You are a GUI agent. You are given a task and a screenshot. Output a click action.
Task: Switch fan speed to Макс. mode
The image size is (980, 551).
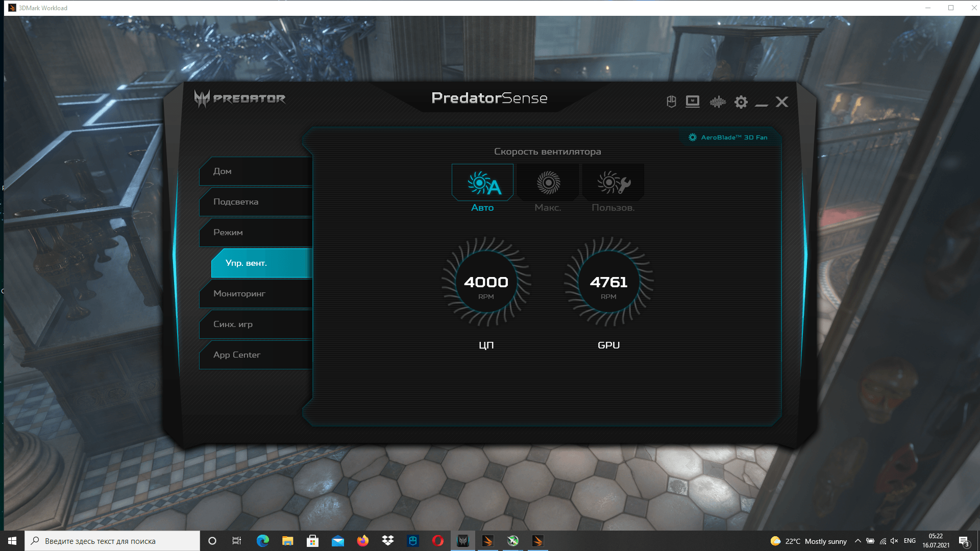coord(548,183)
